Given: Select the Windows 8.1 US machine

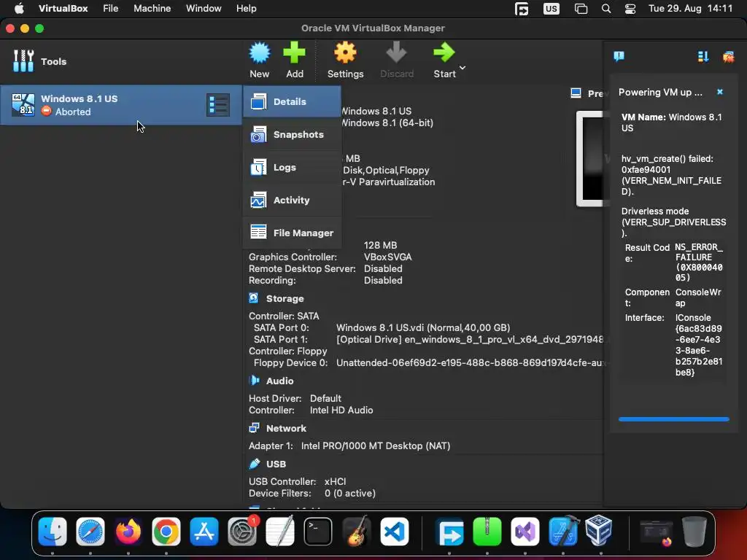Looking at the screenshot, I should [x=121, y=105].
